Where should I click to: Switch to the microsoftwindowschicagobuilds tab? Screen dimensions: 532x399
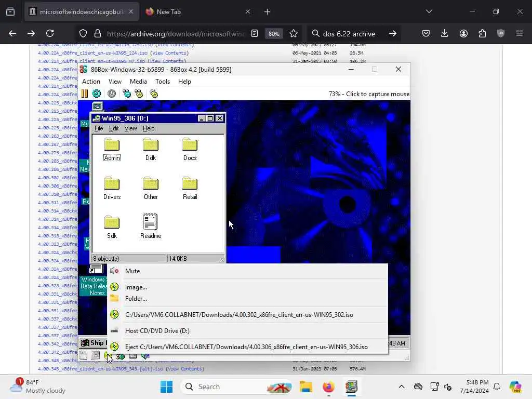82,11
